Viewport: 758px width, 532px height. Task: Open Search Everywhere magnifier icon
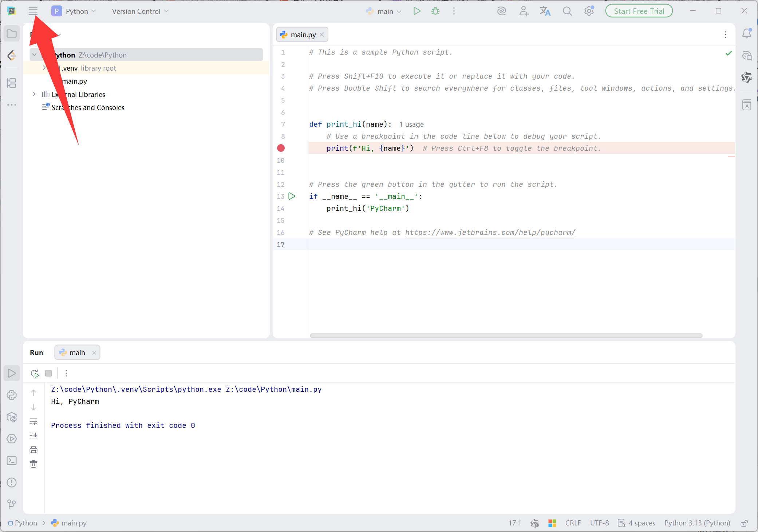[x=567, y=11]
